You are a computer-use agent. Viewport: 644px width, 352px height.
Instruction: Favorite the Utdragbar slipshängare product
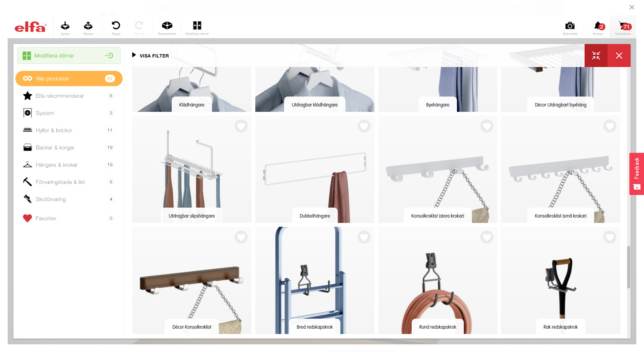(x=241, y=126)
